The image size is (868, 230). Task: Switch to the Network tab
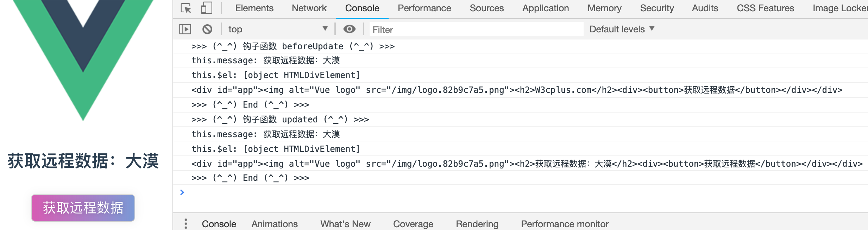(309, 8)
